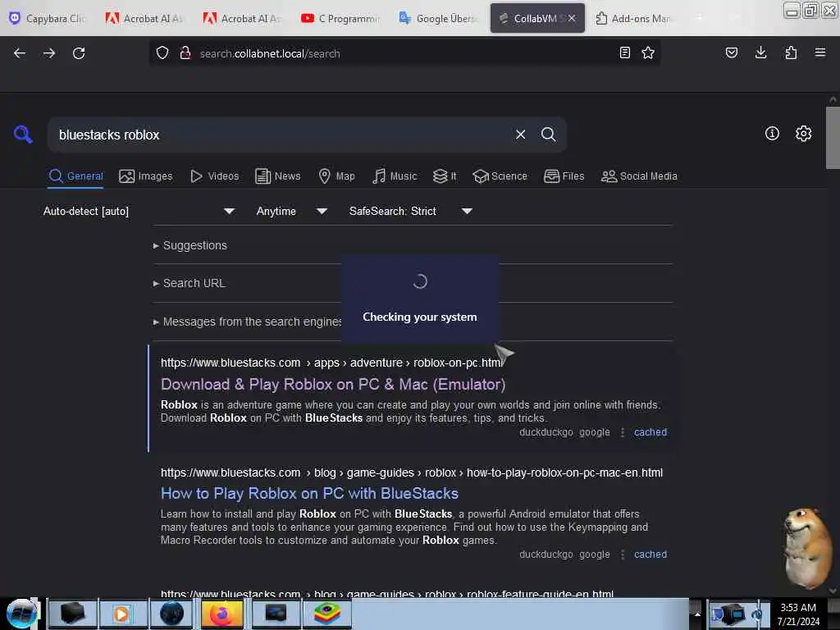The image size is (840, 630).
Task: Click the taskbar clock showing 3:53 AM
Action: click(x=797, y=614)
